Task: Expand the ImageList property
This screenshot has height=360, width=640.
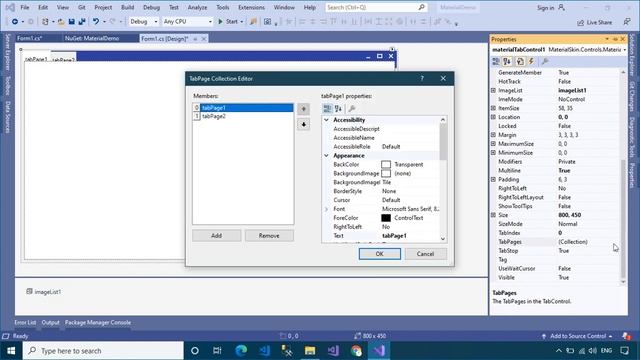Action: coord(493,90)
